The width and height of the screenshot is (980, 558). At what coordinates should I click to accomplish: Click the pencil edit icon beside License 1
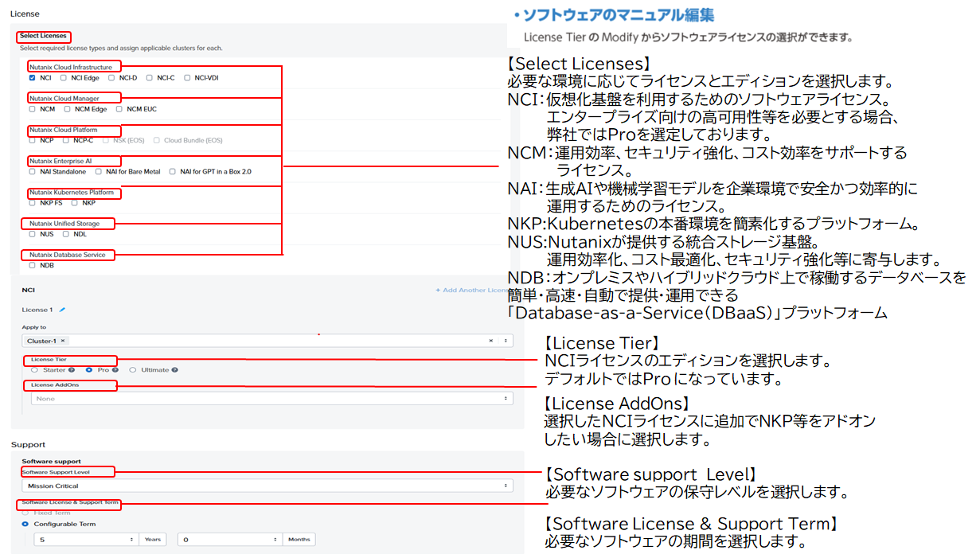coord(62,310)
